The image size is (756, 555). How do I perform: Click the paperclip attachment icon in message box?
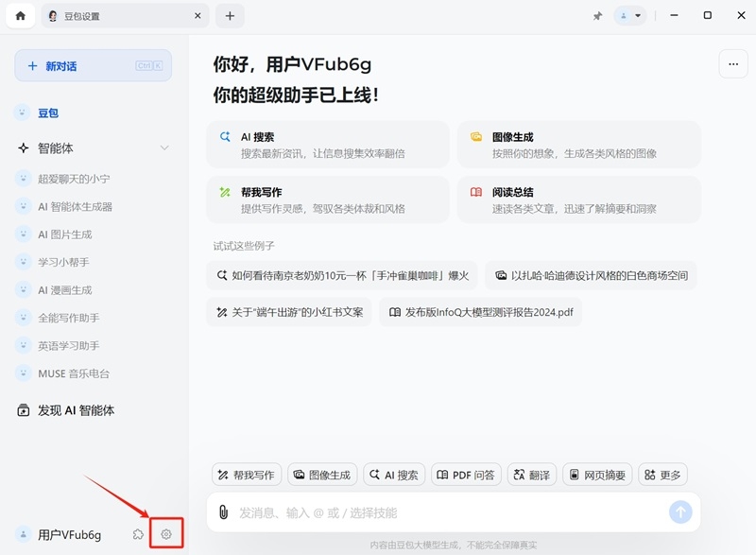tap(224, 512)
